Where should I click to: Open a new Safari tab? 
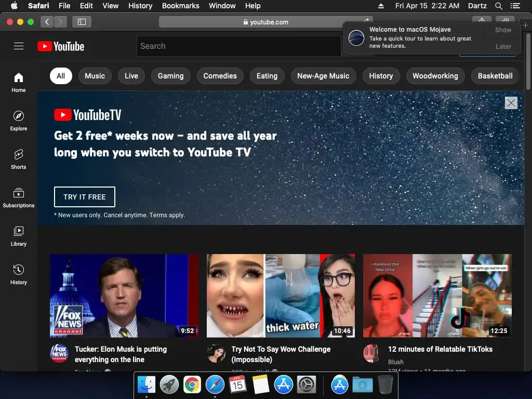point(525,25)
